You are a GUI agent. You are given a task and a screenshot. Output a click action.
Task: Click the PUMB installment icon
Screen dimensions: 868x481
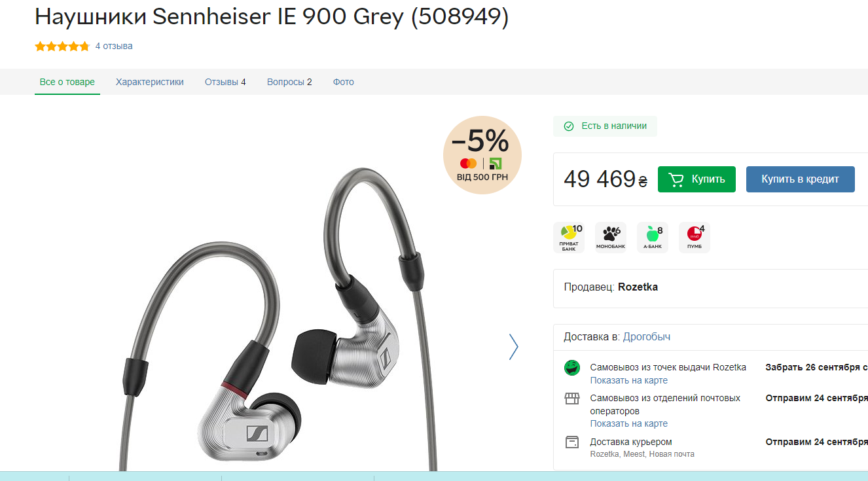(x=694, y=238)
